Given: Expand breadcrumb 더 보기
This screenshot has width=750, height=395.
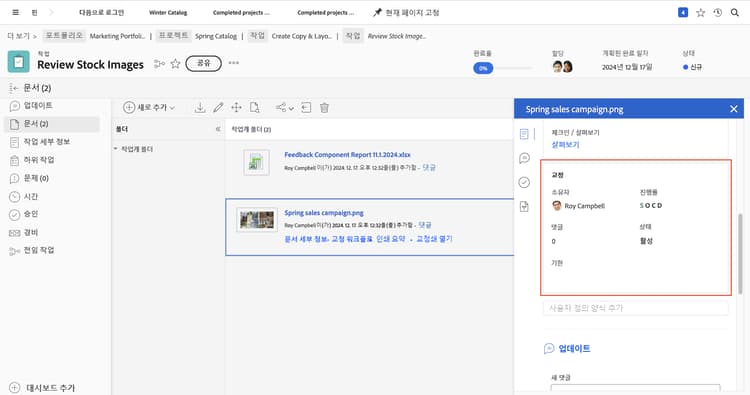Looking at the screenshot, I should (22, 36).
